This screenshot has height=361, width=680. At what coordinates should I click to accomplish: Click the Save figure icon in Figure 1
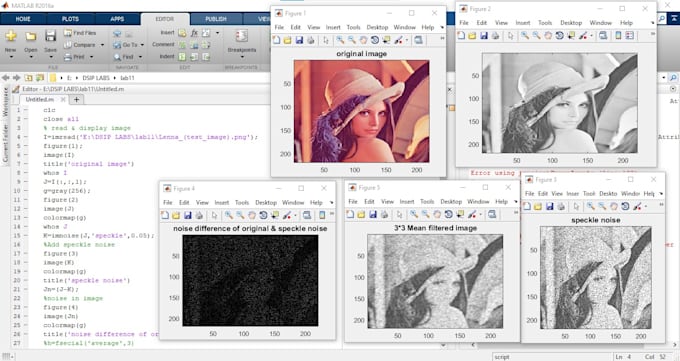coord(299,40)
